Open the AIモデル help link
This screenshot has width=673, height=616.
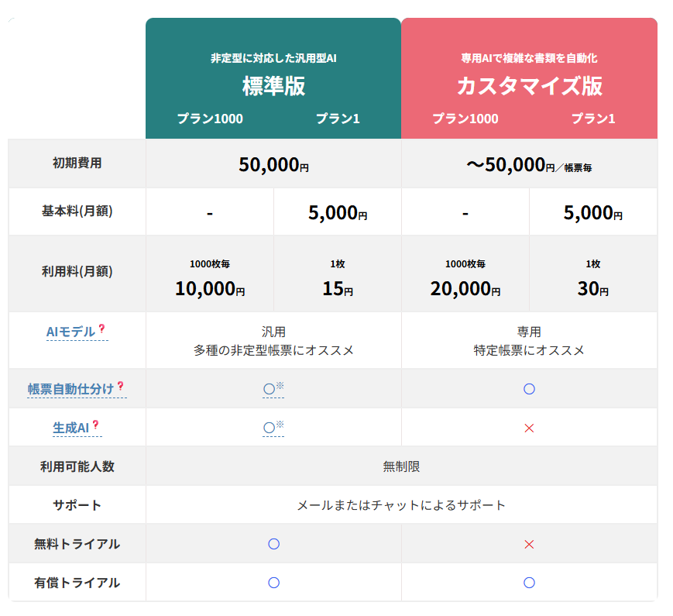tap(70, 332)
